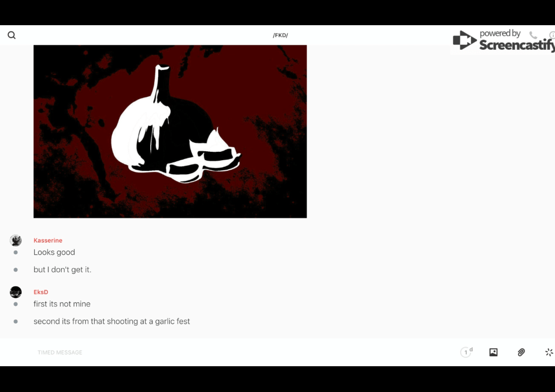This screenshot has height=392, width=555.
Task: Click the /FKD/ conversation title
Action: click(x=280, y=35)
